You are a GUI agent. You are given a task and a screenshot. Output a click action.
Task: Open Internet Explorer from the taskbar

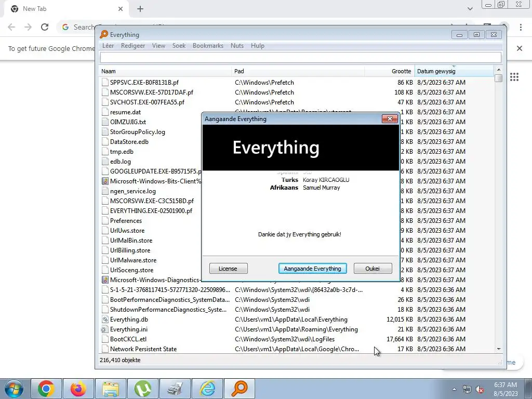pyautogui.click(x=207, y=389)
